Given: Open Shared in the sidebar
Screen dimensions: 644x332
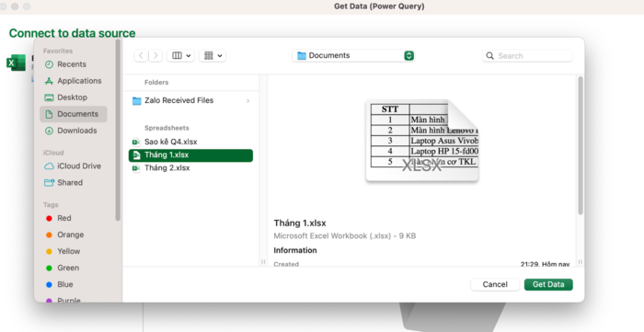Looking at the screenshot, I should (73, 183).
